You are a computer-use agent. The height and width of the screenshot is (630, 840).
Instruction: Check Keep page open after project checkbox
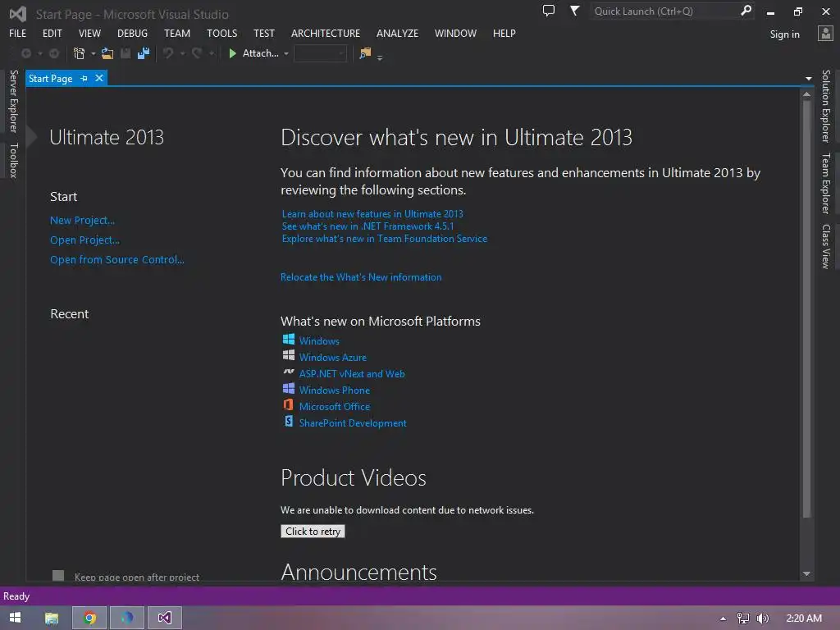[58, 576]
